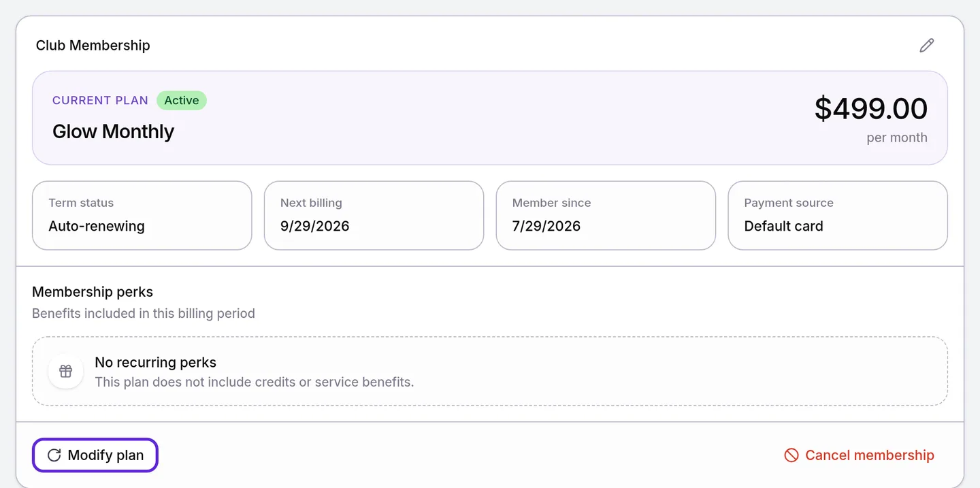Select the Glow Monthly plan name
Image resolution: width=980 pixels, height=488 pixels.
tap(113, 131)
